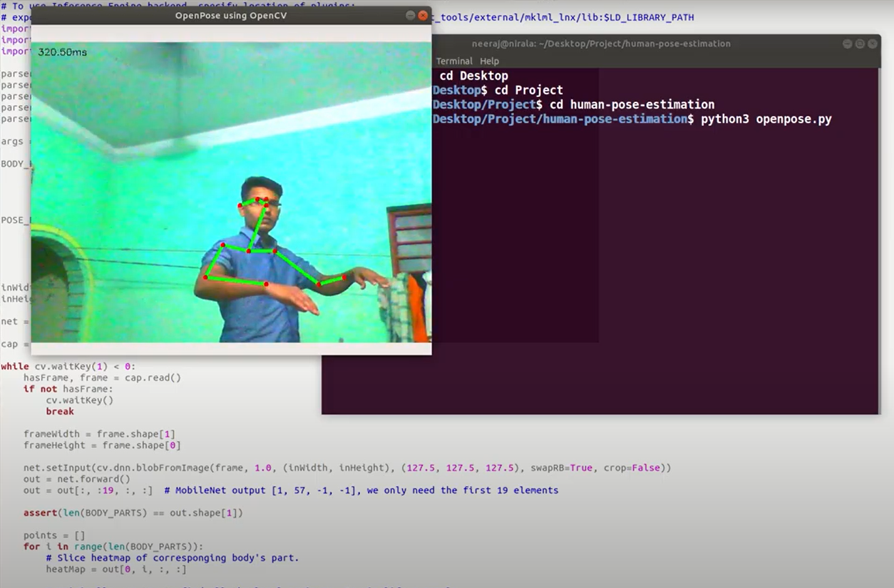Image resolution: width=894 pixels, height=588 pixels.
Task: Open the Terminal menu in the terminal window
Action: point(454,61)
